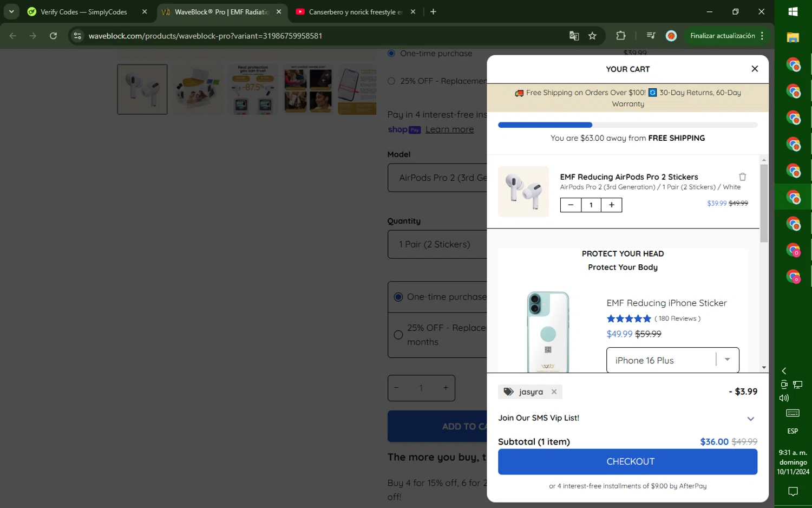Open EMF Reducing iPhone Sticker product

tap(666, 303)
